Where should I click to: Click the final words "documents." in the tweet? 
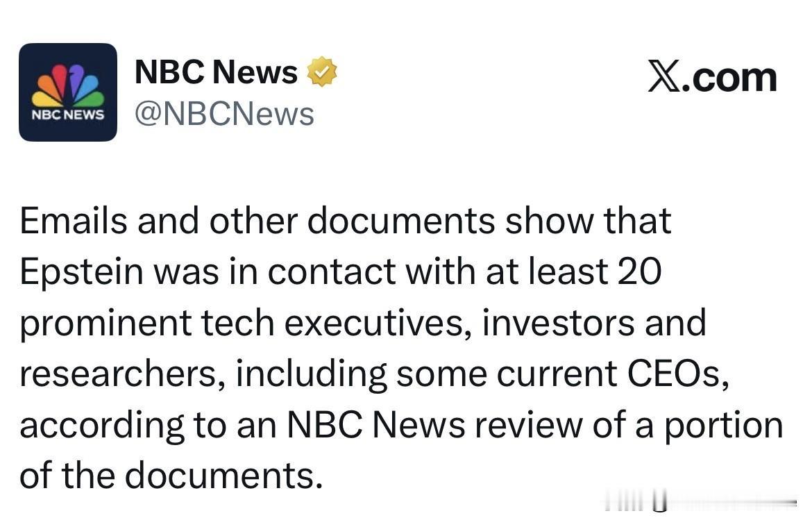(224, 476)
